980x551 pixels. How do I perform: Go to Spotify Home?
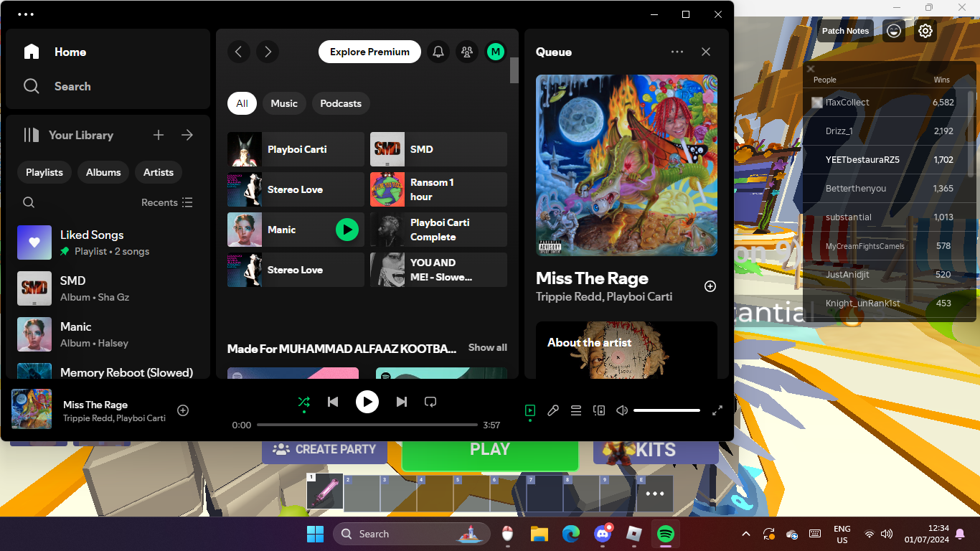point(55,52)
